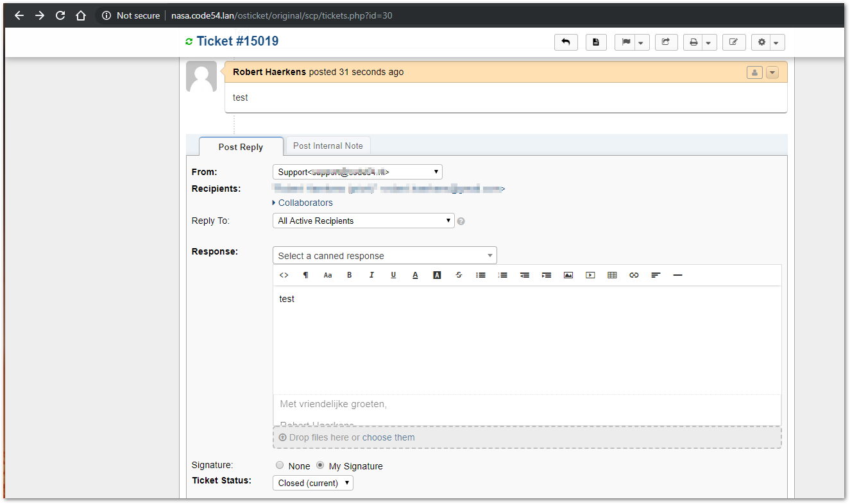
Task: Open the Reply To recipients dropdown
Action: [363, 221]
